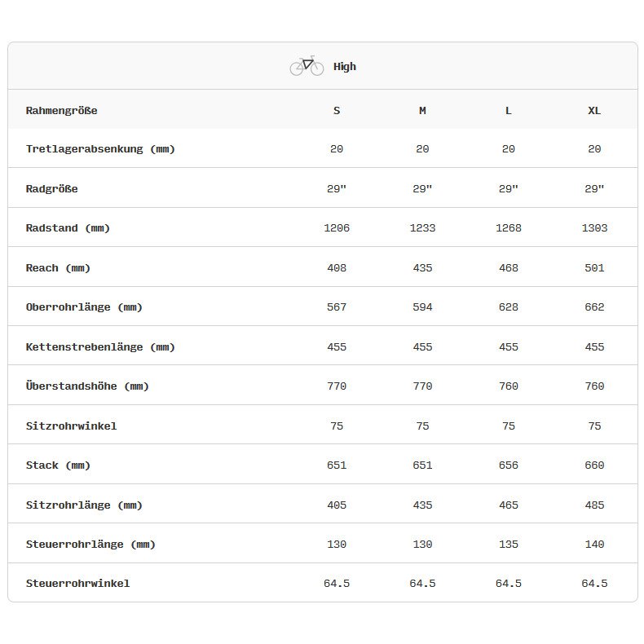
Task: Click the Reach (mm) row label
Action: (x=58, y=268)
